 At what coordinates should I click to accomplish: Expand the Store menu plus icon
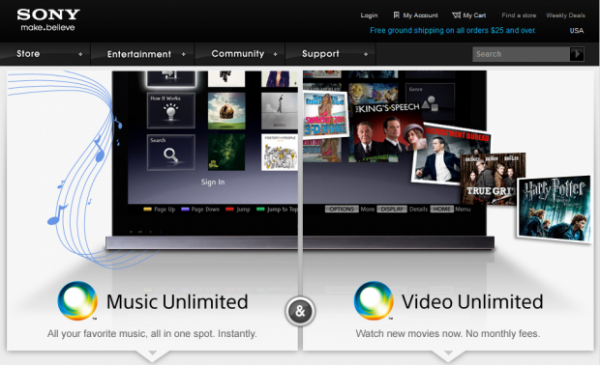80,54
